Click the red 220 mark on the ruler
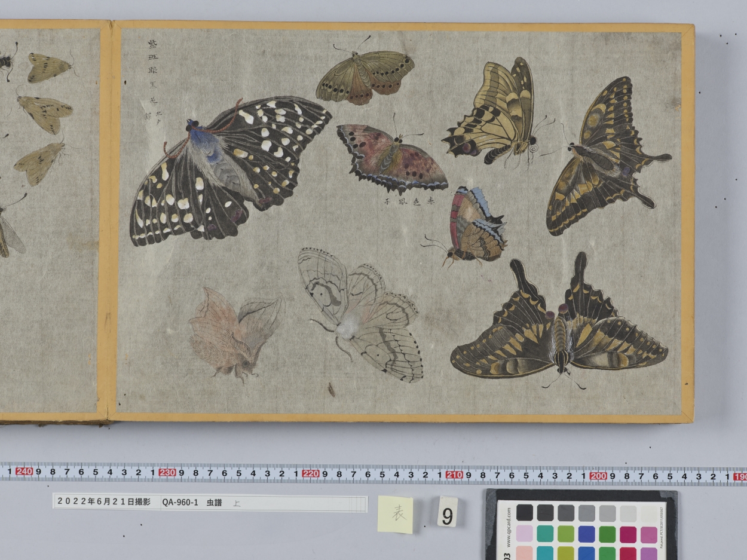The image size is (747, 560). [311, 474]
